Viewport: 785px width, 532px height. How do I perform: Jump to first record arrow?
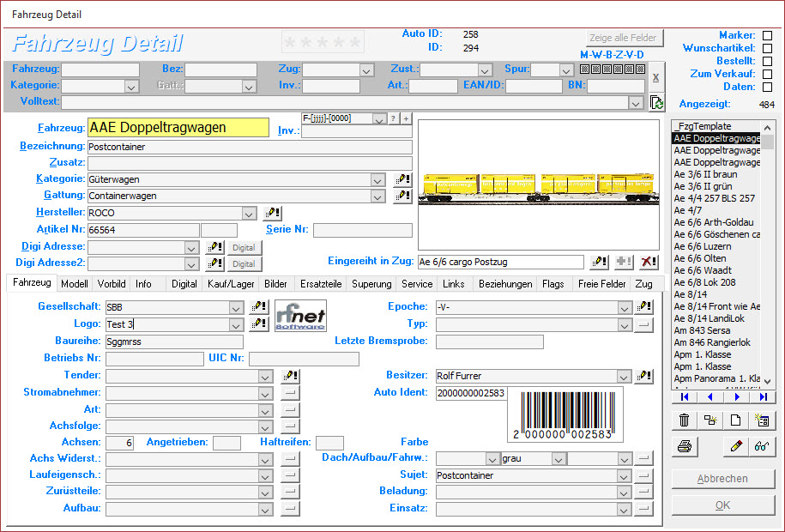(x=685, y=396)
